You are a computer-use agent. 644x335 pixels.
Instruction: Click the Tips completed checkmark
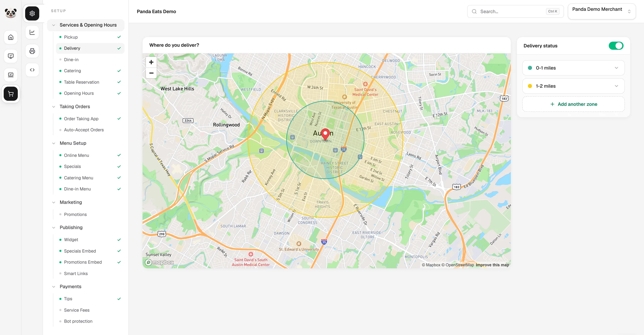[119, 299]
